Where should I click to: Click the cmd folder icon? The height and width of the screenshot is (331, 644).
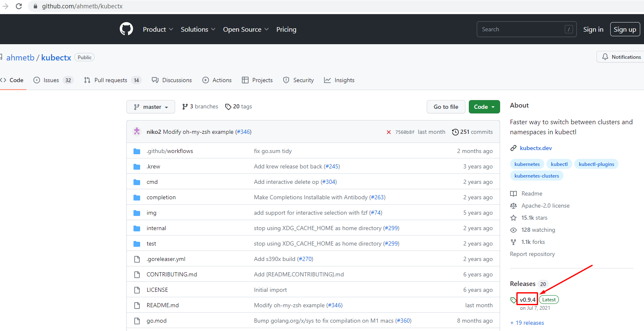tap(137, 182)
